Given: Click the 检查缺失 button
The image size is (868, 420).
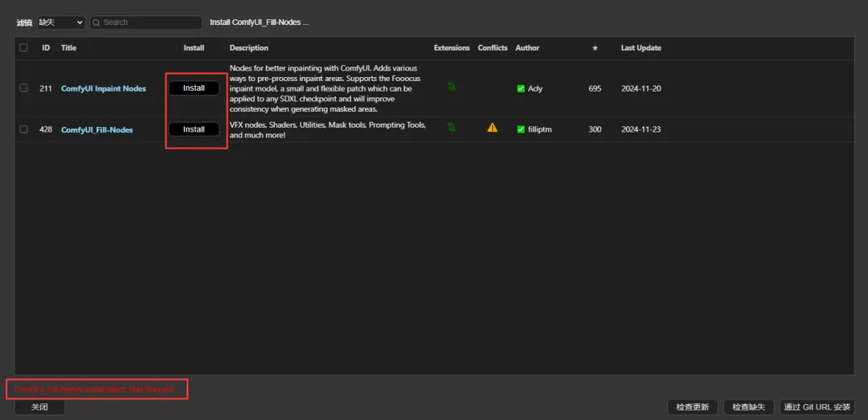Looking at the screenshot, I should click(748, 406).
